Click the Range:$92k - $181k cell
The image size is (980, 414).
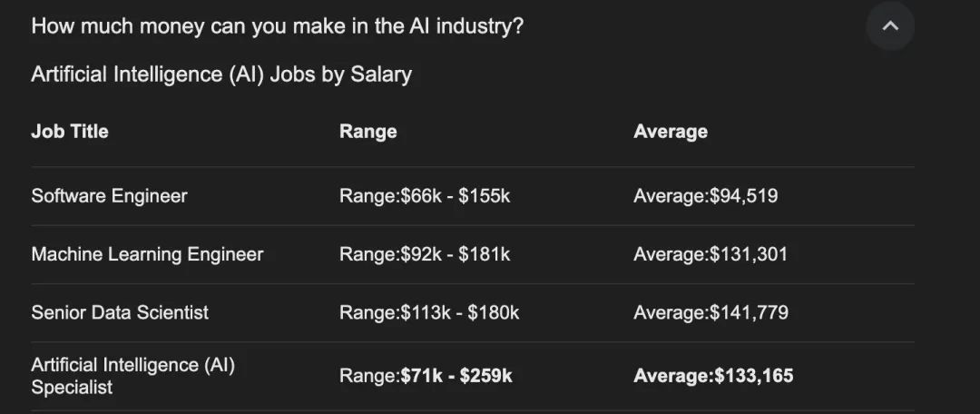click(425, 254)
